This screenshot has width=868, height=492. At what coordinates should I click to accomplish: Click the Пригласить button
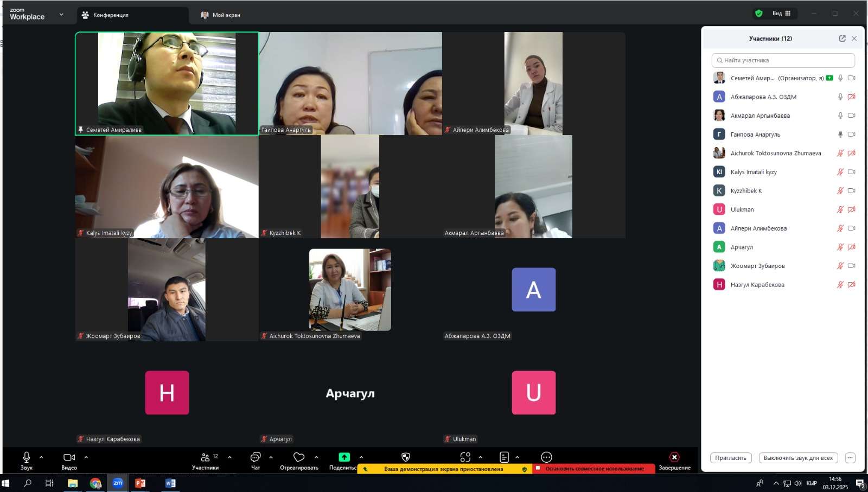click(731, 458)
